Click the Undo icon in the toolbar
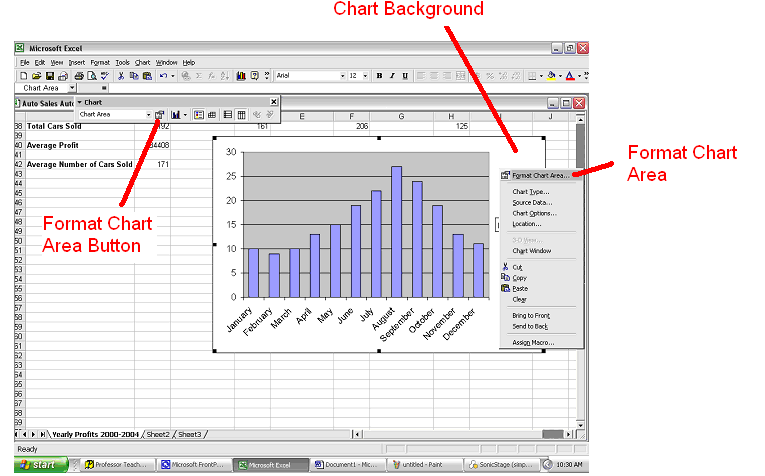This screenshot has height=476, width=765. pos(162,76)
